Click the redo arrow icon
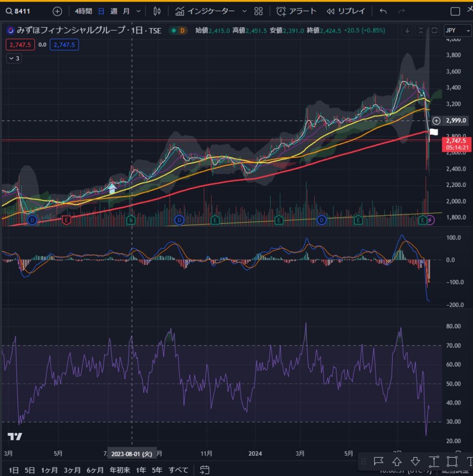Viewport: 473px width, 476px height. (x=401, y=11)
